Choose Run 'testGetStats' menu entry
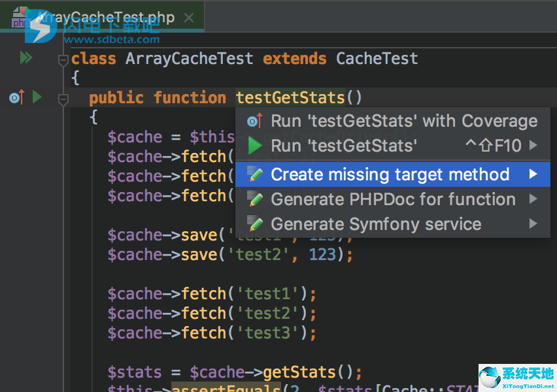 point(392,146)
